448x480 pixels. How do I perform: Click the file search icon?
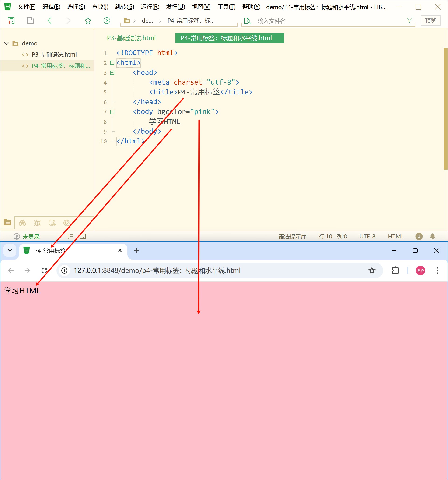coord(248,21)
